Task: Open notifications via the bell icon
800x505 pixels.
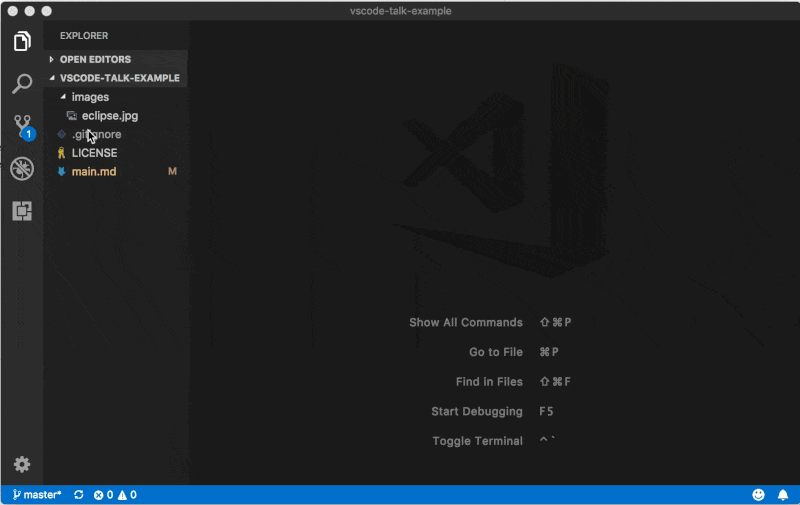Action: click(783, 495)
